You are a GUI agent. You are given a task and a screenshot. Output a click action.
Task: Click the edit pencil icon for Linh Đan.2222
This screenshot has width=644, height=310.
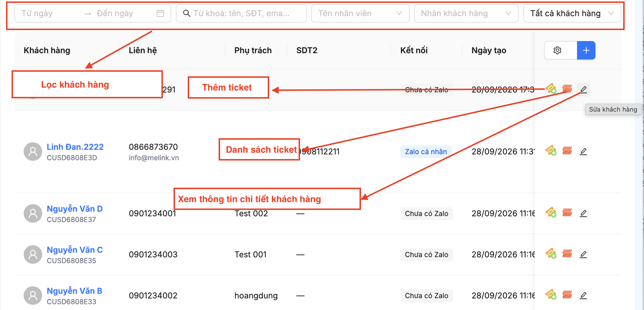coord(583,151)
